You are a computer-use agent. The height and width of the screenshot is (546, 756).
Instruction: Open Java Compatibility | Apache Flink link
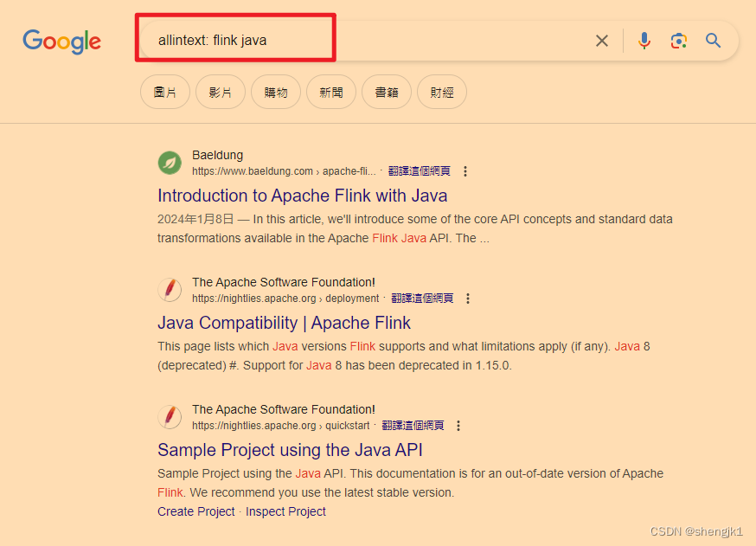pos(284,323)
